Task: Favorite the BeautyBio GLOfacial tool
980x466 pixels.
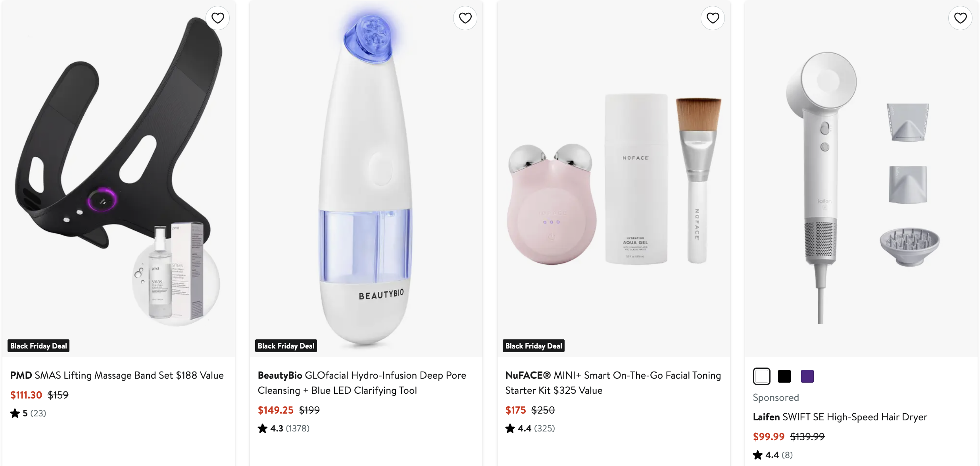Action: (465, 18)
